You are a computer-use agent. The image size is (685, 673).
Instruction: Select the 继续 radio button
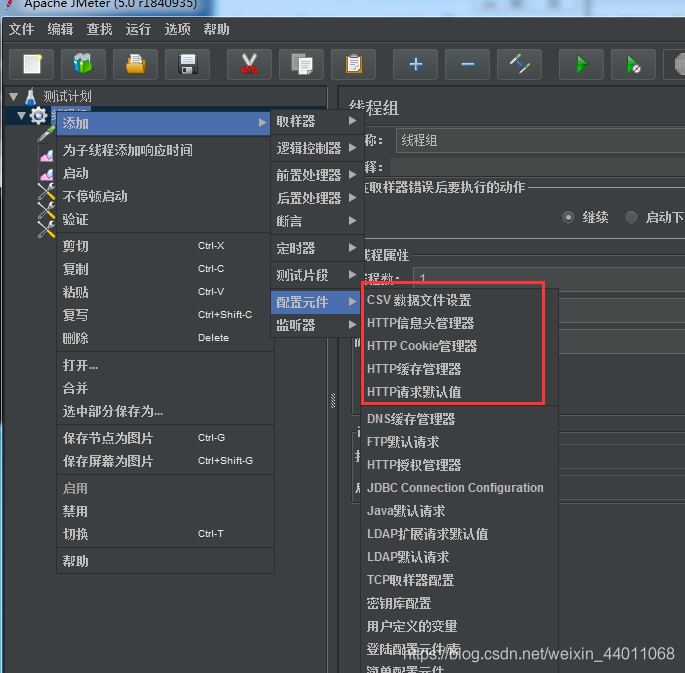pyautogui.click(x=568, y=217)
